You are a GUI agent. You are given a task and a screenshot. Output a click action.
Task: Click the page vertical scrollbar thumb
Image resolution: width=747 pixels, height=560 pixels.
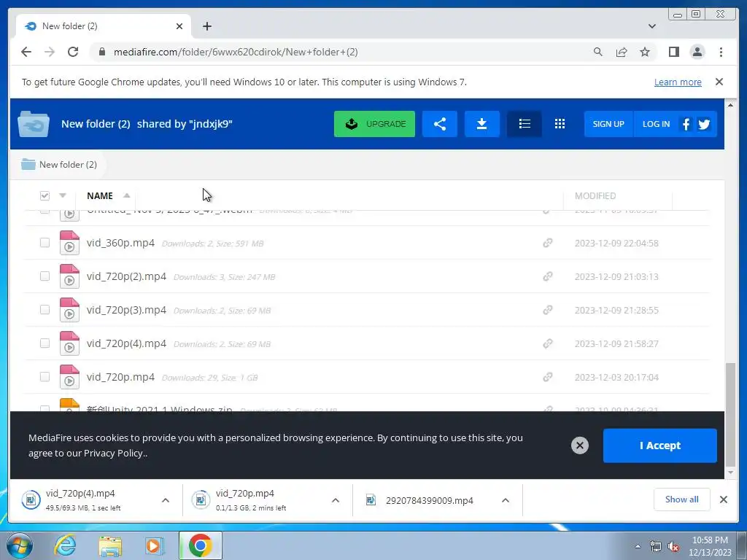coord(729,415)
